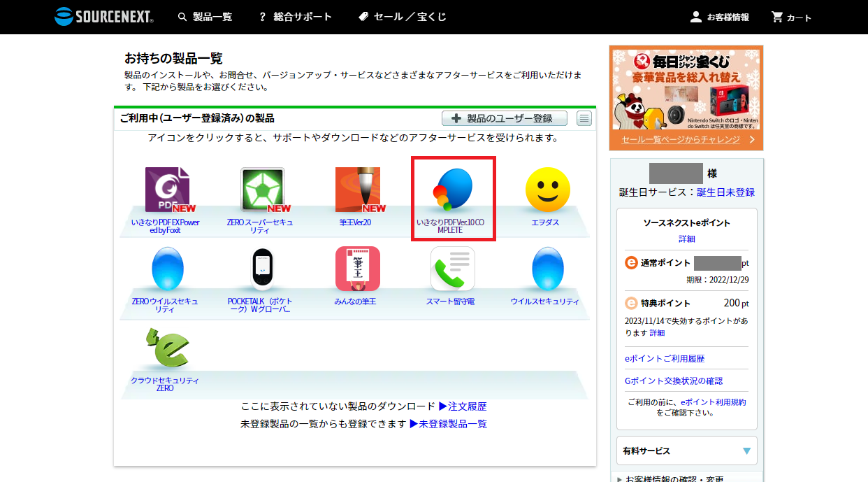Screen dimensions: 868x482
Task: Click the 筆王Ver20 pen icon
Action: (x=356, y=189)
